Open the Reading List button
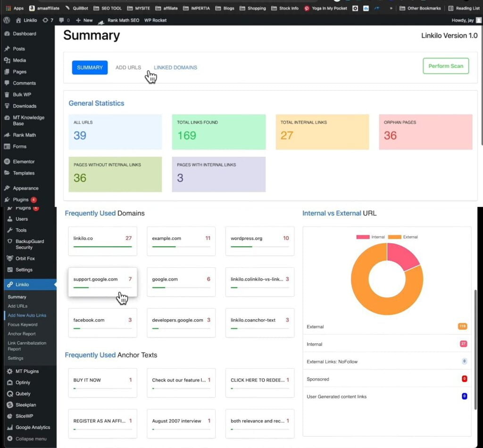483x448 pixels. (464, 8)
